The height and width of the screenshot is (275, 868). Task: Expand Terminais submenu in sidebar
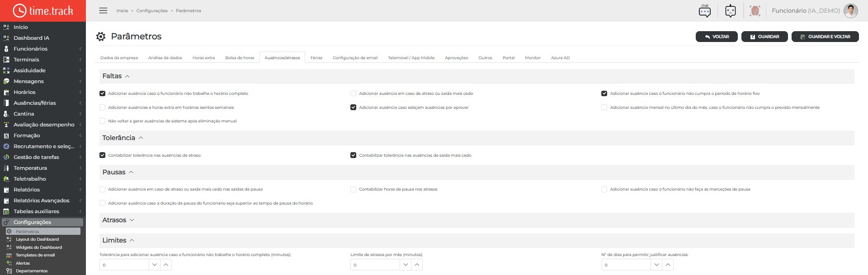click(x=80, y=60)
